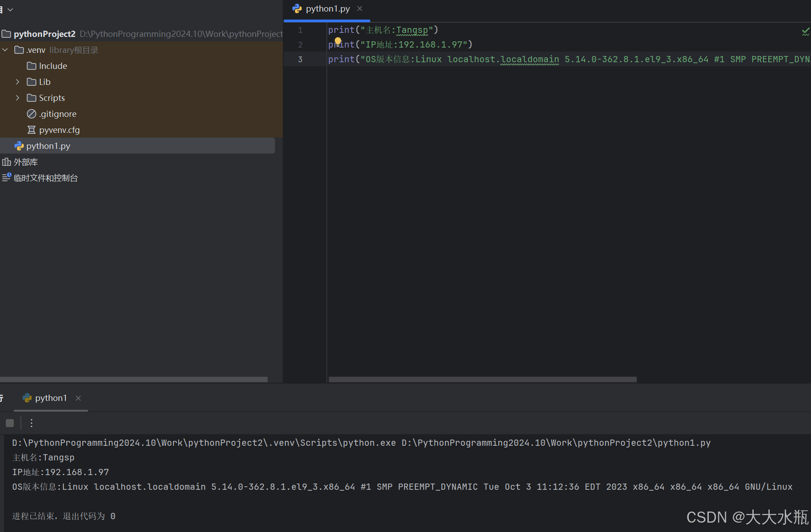Click the green inspections checkmark indicator
Image resolution: width=811 pixels, height=532 pixels.
(805, 32)
